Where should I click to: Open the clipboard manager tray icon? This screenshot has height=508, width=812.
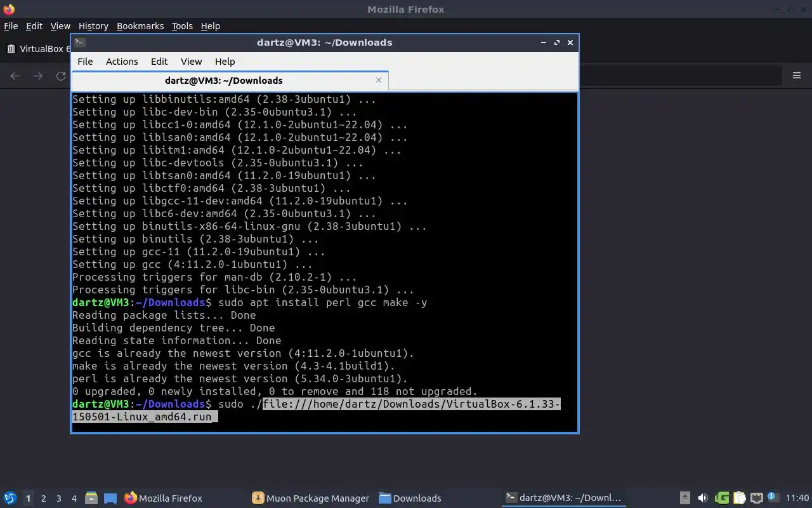(740, 498)
